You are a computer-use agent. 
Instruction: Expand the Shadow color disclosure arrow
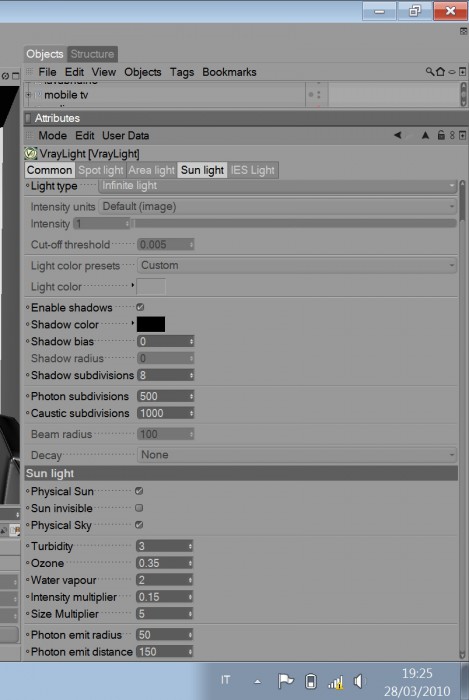click(133, 323)
